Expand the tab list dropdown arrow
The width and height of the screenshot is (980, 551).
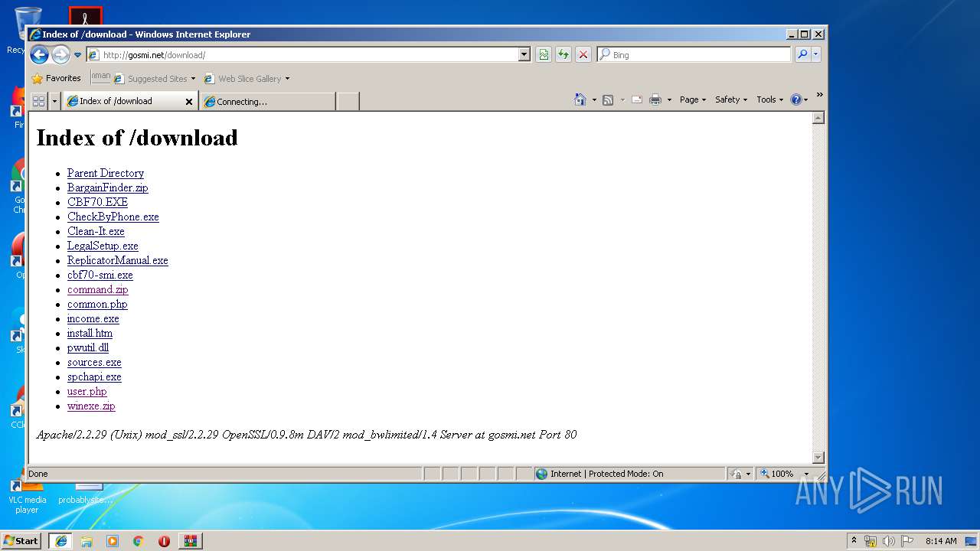[x=54, y=101]
